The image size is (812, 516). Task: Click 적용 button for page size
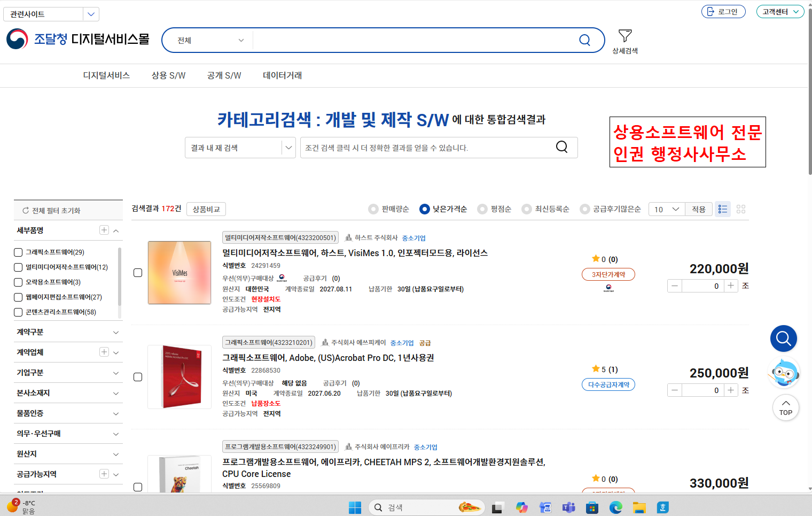coord(699,209)
